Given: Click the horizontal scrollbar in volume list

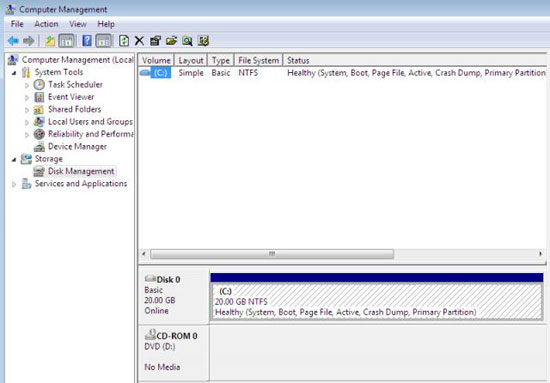Looking at the screenshot, I should pos(272,254).
